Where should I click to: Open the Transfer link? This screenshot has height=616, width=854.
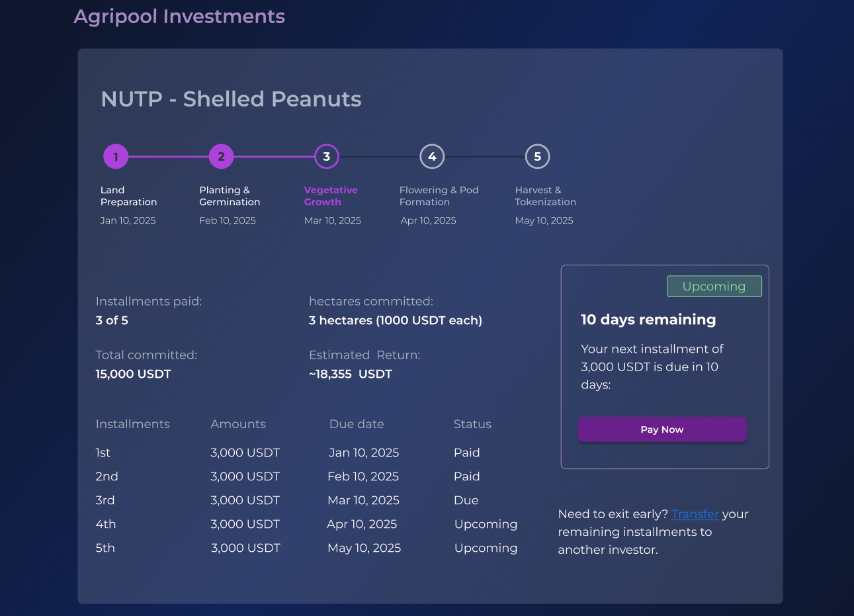pos(695,514)
